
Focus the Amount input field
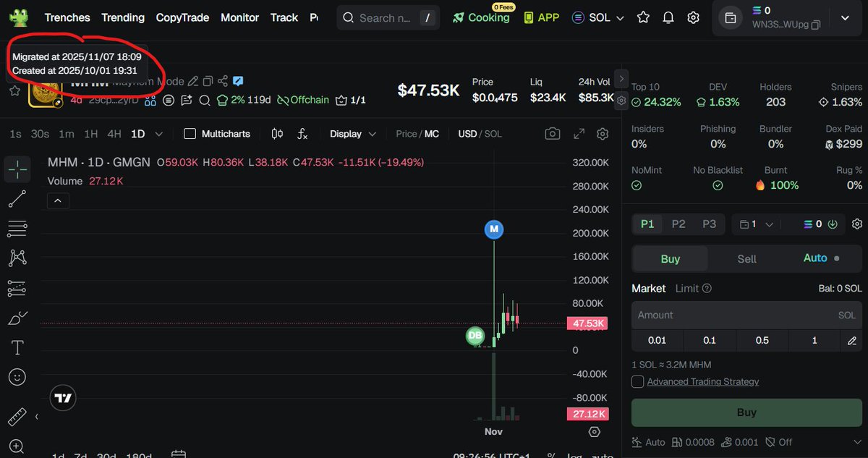click(746, 315)
